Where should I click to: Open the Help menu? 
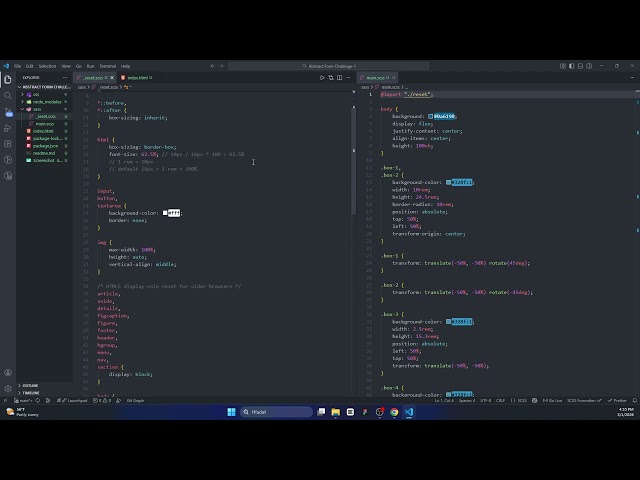[x=125, y=66]
